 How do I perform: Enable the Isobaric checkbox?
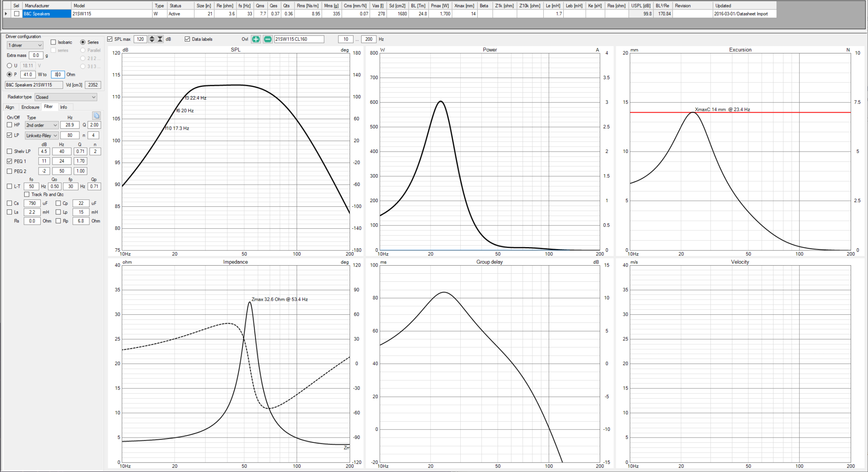point(53,42)
